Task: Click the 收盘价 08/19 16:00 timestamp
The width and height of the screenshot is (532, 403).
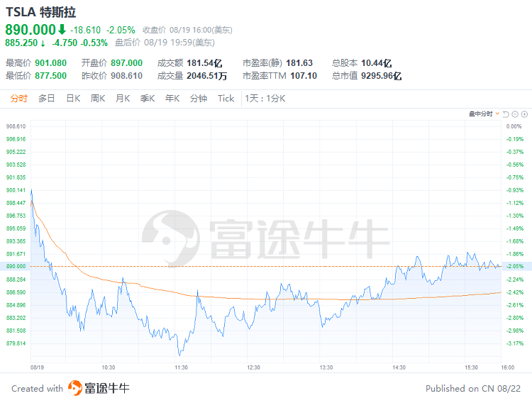Action: point(187,31)
